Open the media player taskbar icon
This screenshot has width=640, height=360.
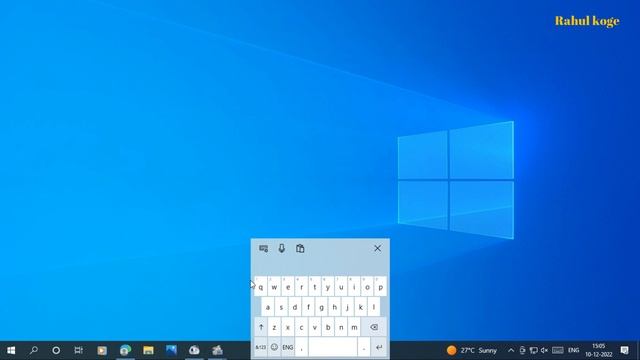point(102,350)
